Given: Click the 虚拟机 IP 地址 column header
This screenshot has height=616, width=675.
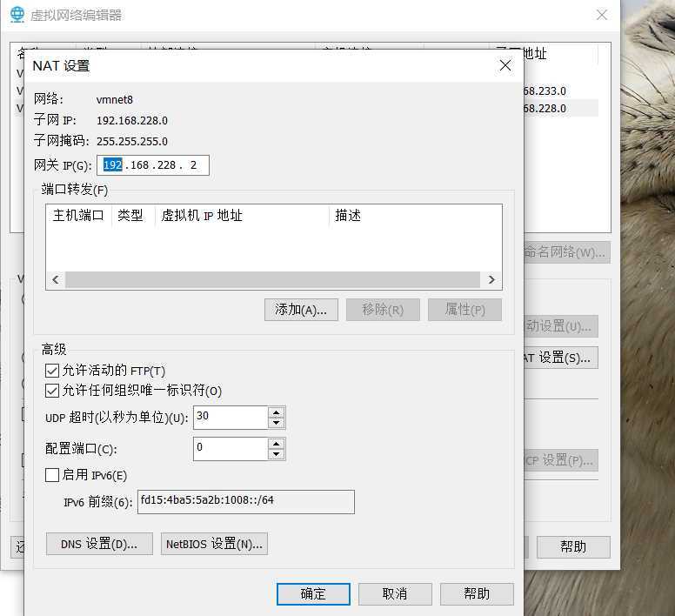Looking at the screenshot, I should click(x=242, y=215).
